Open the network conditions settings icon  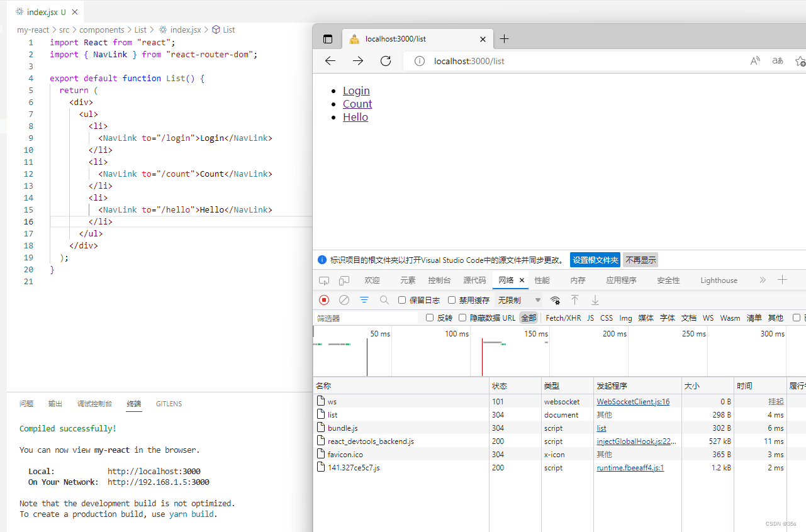coord(555,300)
